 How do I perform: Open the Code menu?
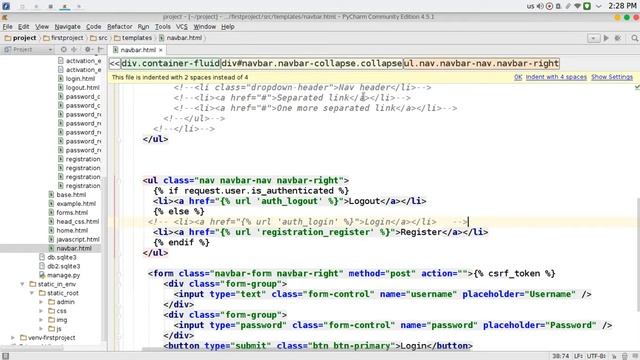pyautogui.click(x=93, y=27)
